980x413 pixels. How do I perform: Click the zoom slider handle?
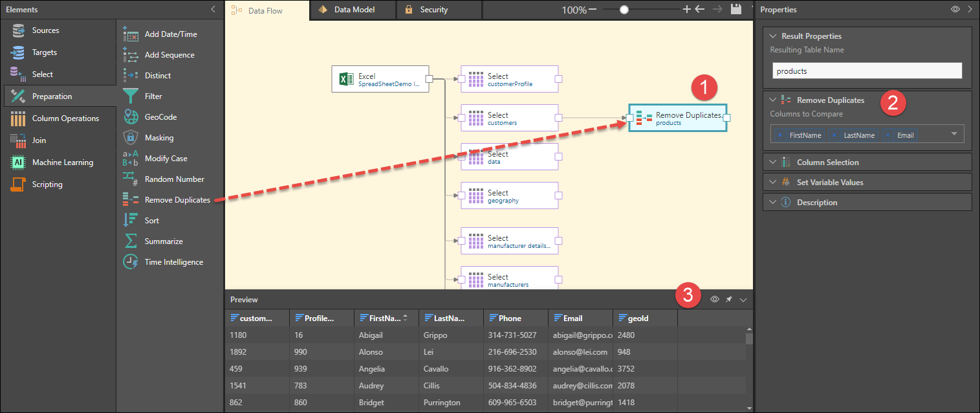click(624, 10)
